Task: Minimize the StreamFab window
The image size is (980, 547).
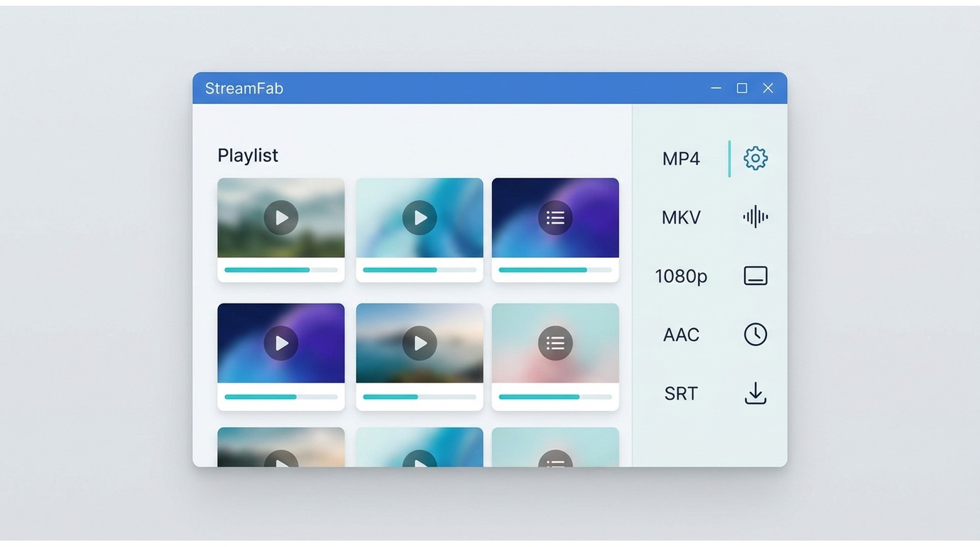Action: [716, 88]
